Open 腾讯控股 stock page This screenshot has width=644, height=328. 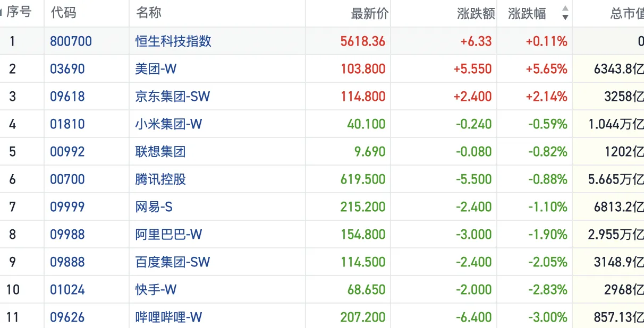pos(160,179)
